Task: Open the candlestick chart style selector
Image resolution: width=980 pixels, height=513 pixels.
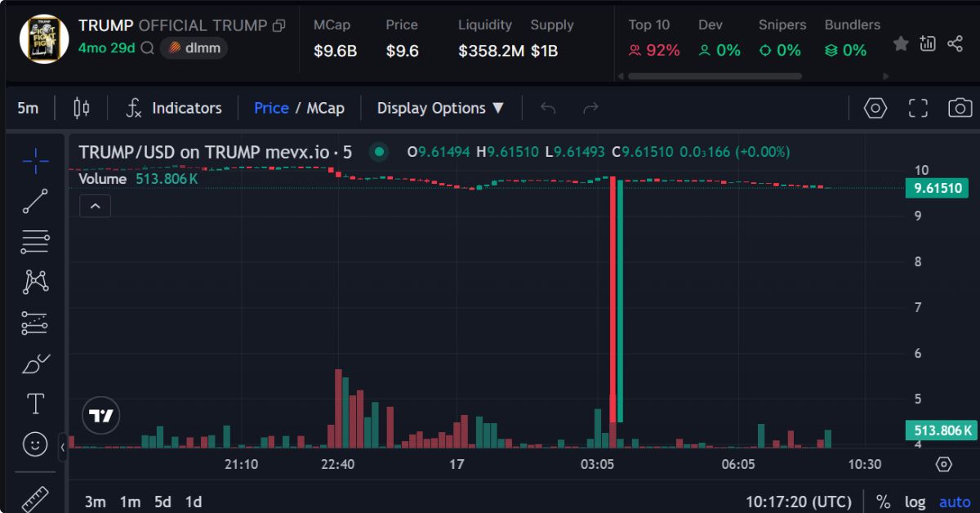Action: 81,108
